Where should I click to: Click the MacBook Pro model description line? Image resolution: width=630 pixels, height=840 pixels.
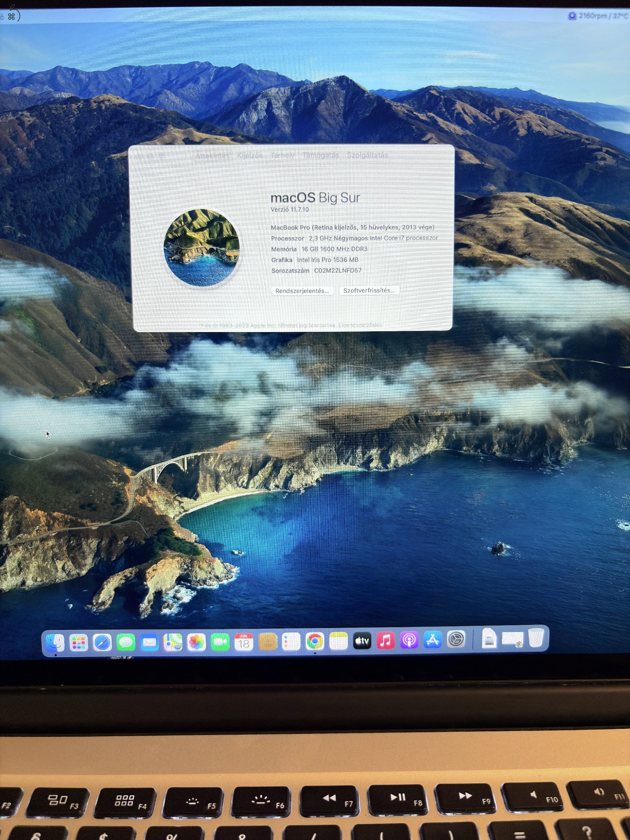tap(353, 227)
